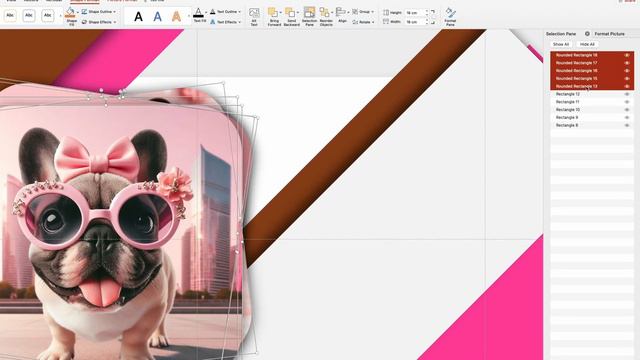Apply the orange WordArt A style

pyautogui.click(x=176, y=17)
